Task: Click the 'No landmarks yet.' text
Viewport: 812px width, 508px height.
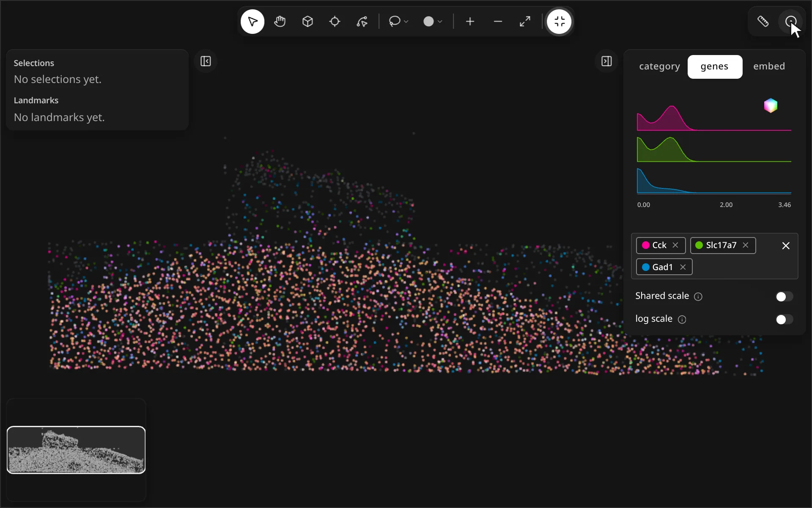Action: 59,117
